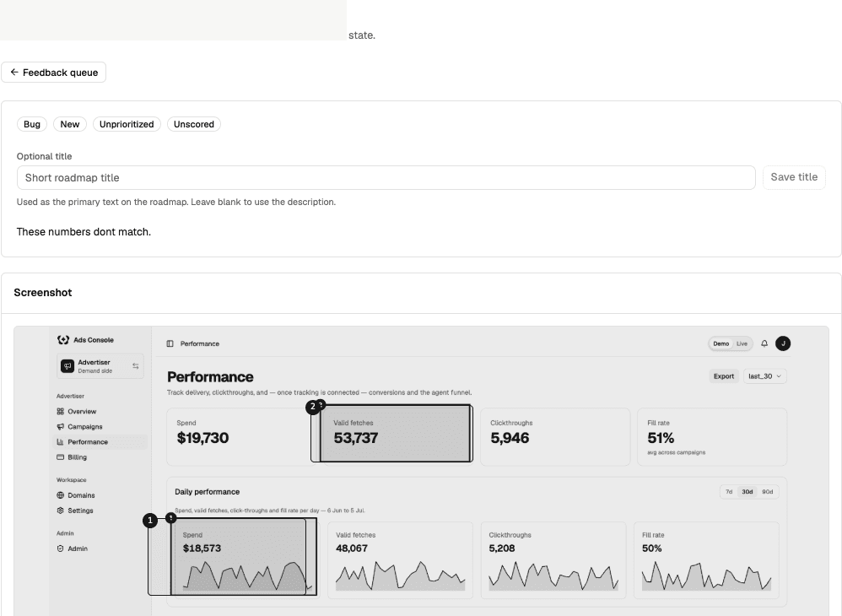This screenshot has width=842, height=616.
Task: Click the chart icon beside sidebar Performance
Action: coord(60,442)
